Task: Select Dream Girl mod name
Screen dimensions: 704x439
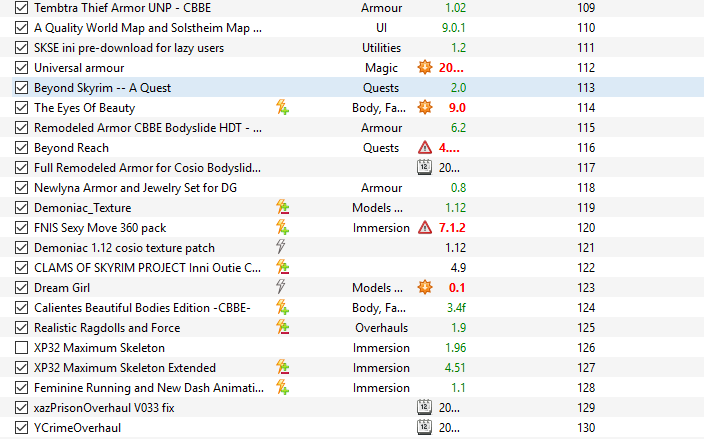Action: tap(62, 288)
